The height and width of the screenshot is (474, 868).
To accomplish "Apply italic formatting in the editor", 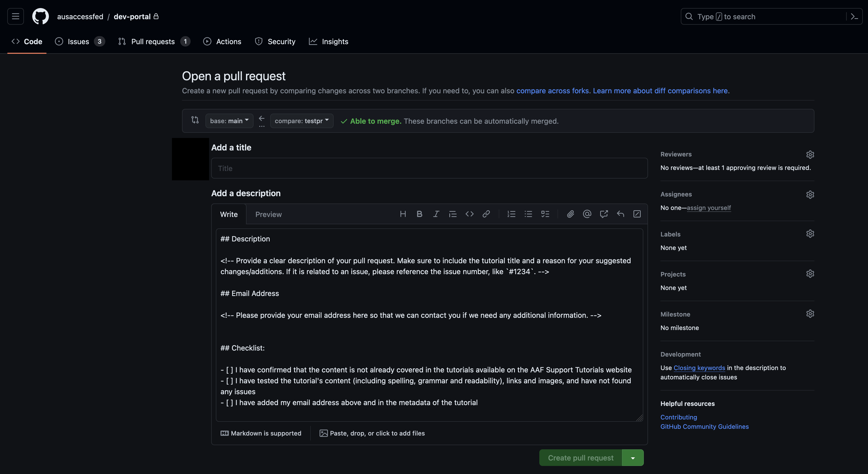I will (x=436, y=214).
